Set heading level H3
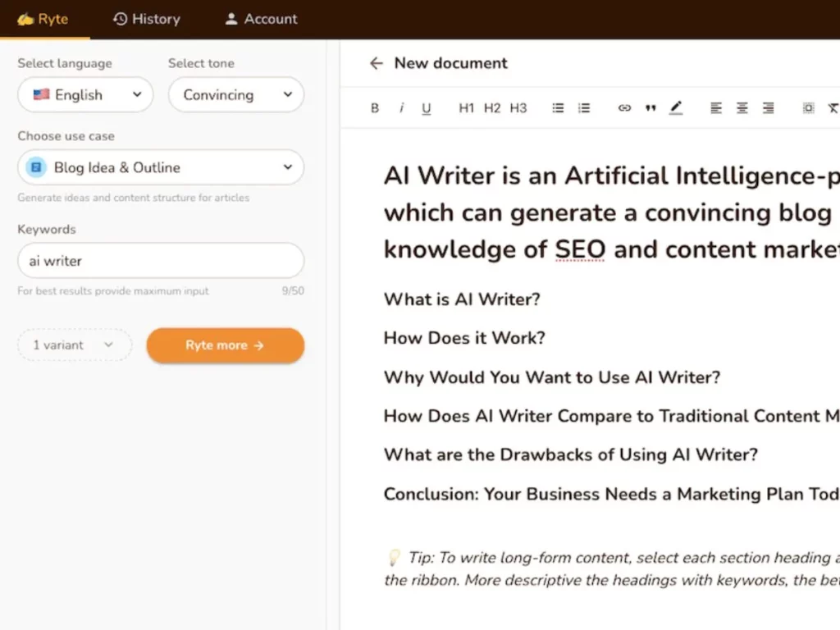Viewport: 840px width, 630px height. [x=518, y=108]
